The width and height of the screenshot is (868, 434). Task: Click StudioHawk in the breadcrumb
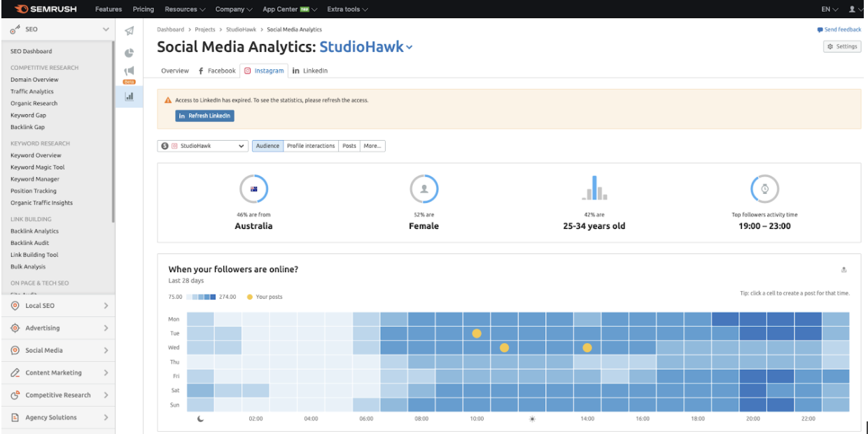242,30
